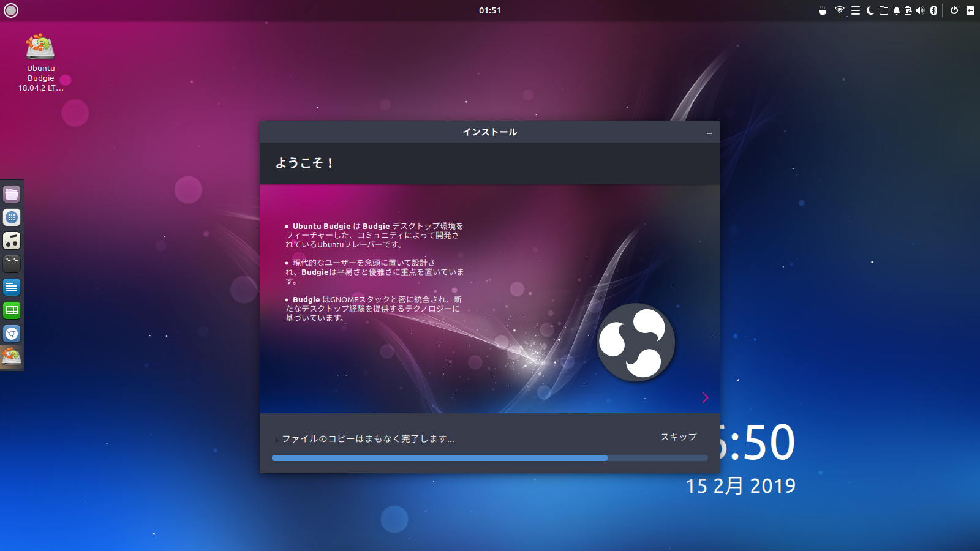
Task: Open the 01:51 panel clock
Action: tap(490, 10)
